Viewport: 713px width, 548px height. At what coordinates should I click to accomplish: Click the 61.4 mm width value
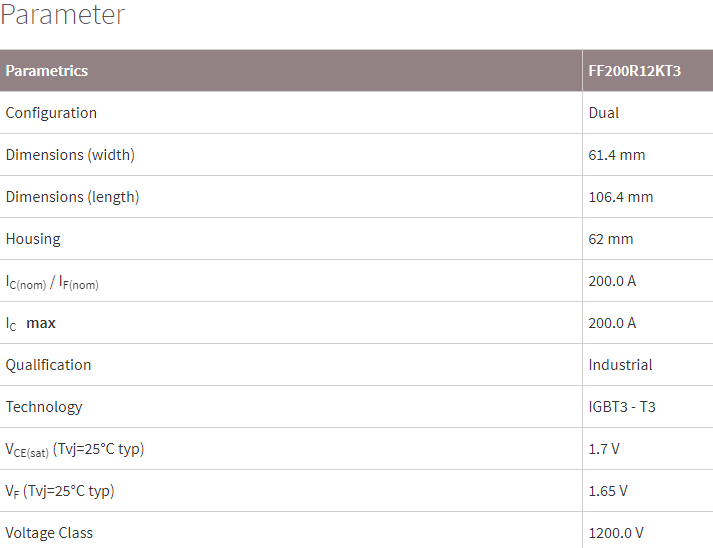(617, 155)
